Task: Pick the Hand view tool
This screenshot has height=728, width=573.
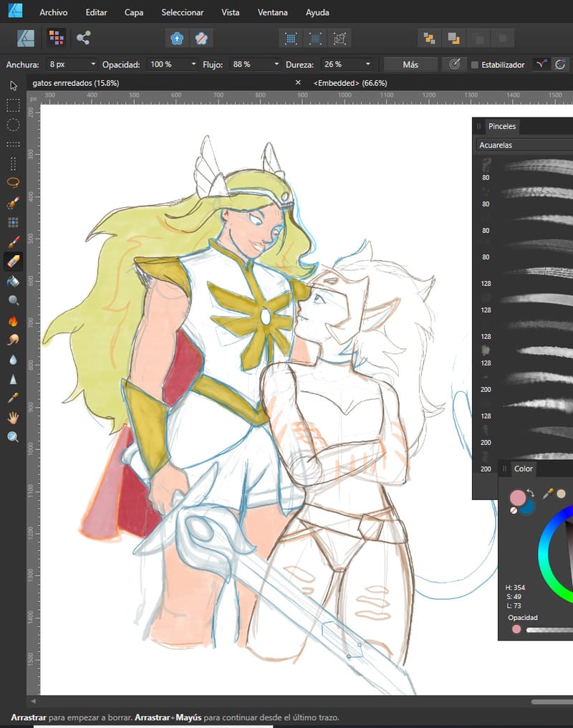Action: (x=13, y=417)
